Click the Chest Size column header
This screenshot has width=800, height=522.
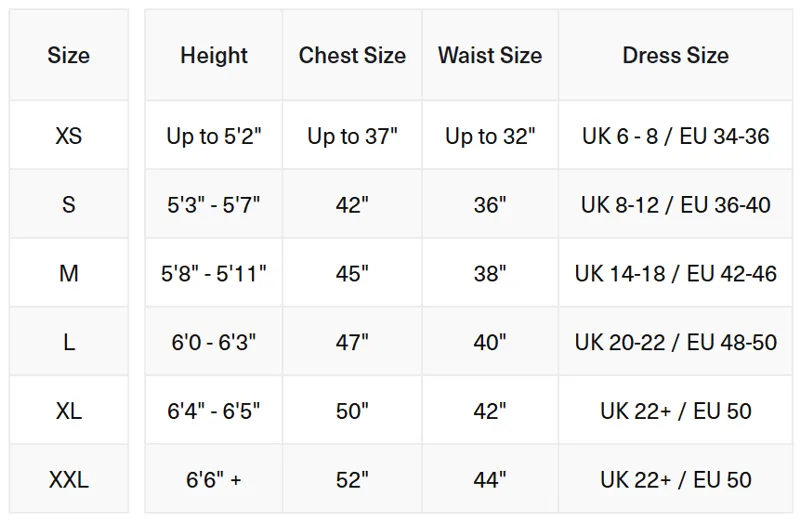click(352, 56)
